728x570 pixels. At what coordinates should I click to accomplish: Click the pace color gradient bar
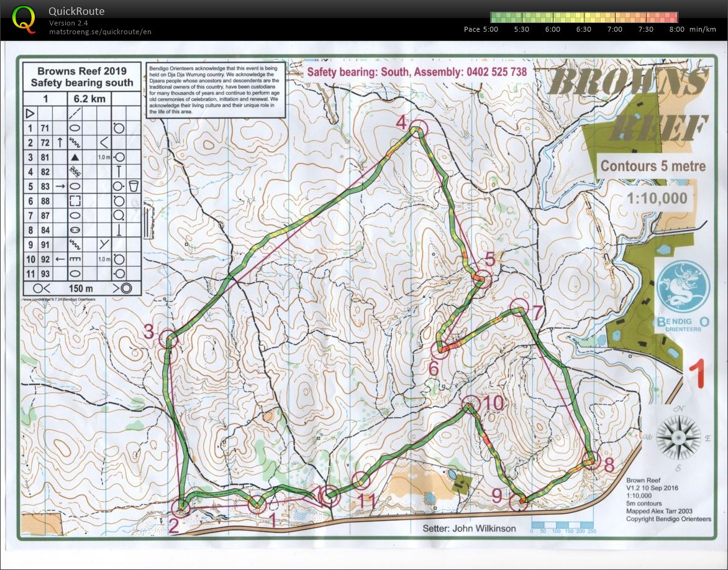point(583,17)
